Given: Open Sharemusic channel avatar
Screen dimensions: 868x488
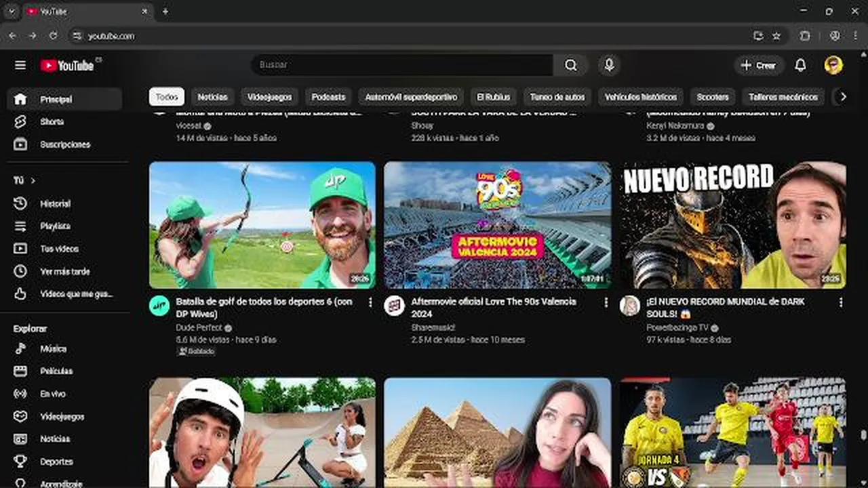Looking at the screenshot, I should tap(394, 306).
